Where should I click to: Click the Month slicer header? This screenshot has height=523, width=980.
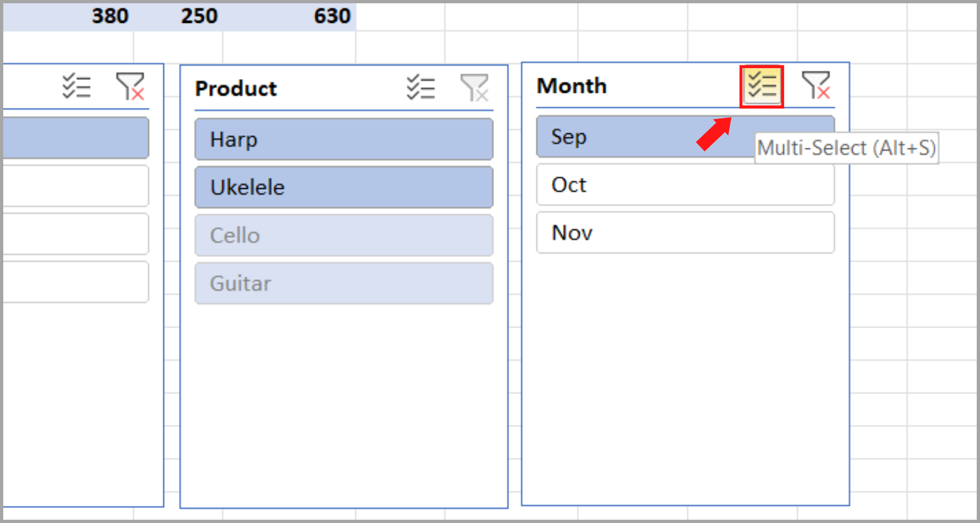point(572,86)
